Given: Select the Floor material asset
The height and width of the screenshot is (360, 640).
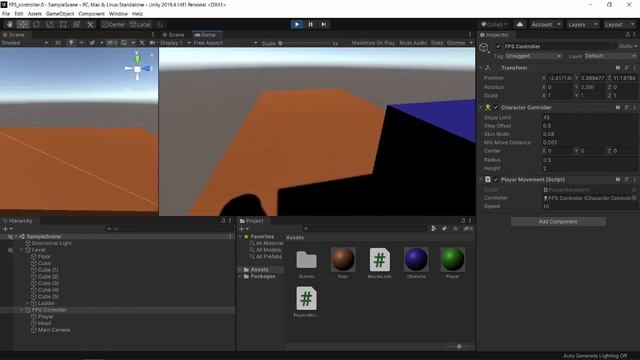Looking at the screenshot, I should tap(343, 263).
